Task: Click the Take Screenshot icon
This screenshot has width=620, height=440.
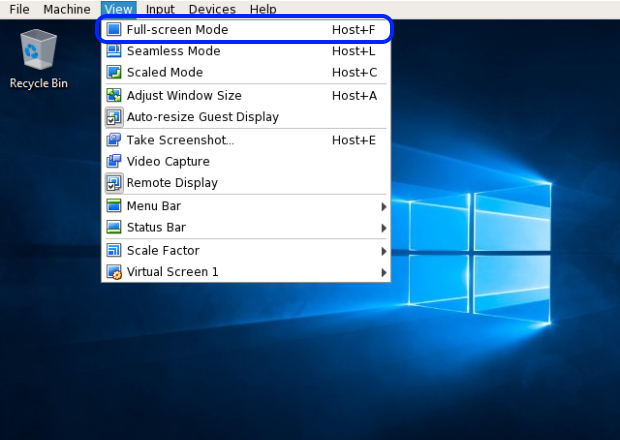Action: coord(114,140)
